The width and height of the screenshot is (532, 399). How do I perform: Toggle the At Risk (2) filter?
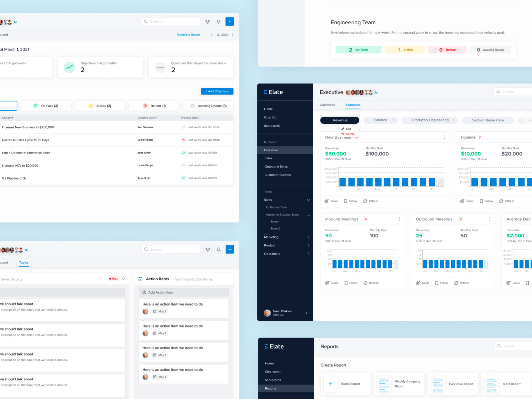(x=100, y=106)
